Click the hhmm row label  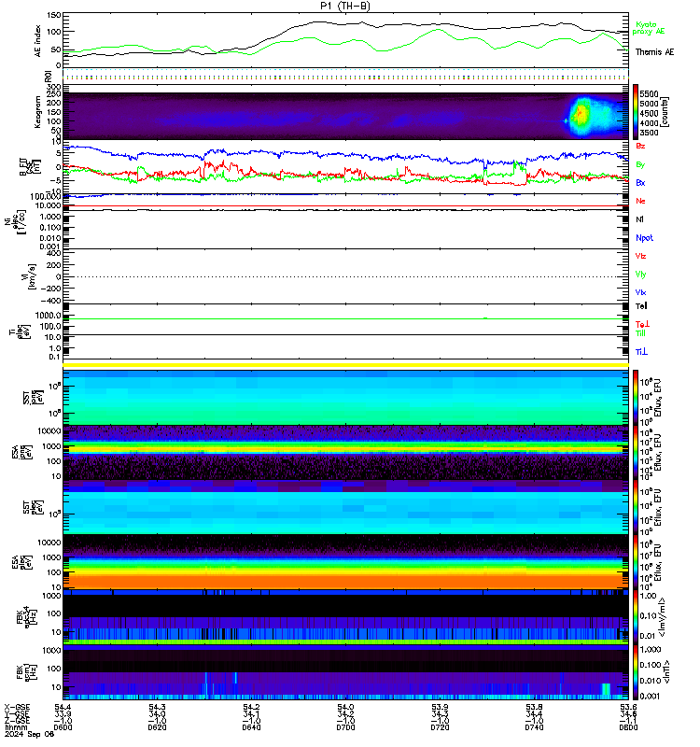(x=16, y=727)
